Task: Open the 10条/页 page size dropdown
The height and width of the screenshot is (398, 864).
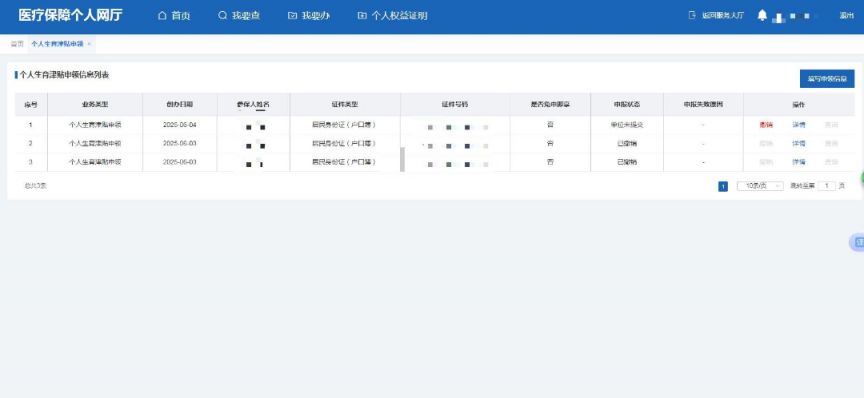Action: 760,186
